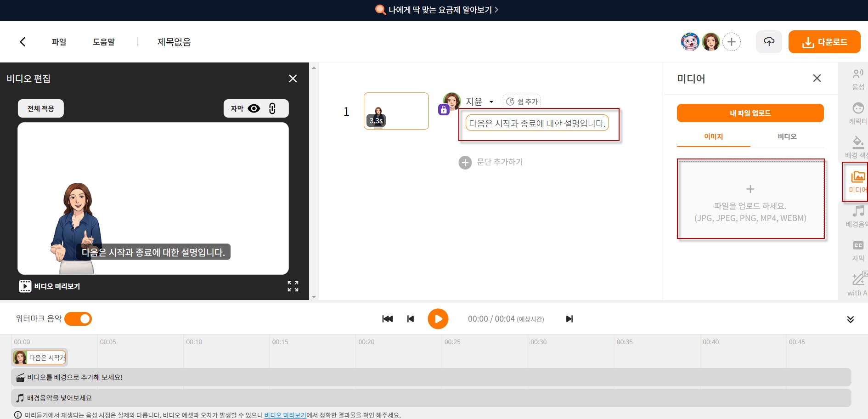Click the orange 다운로드 button
Image resolution: width=868 pixels, height=419 pixels.
coord(824,42)
